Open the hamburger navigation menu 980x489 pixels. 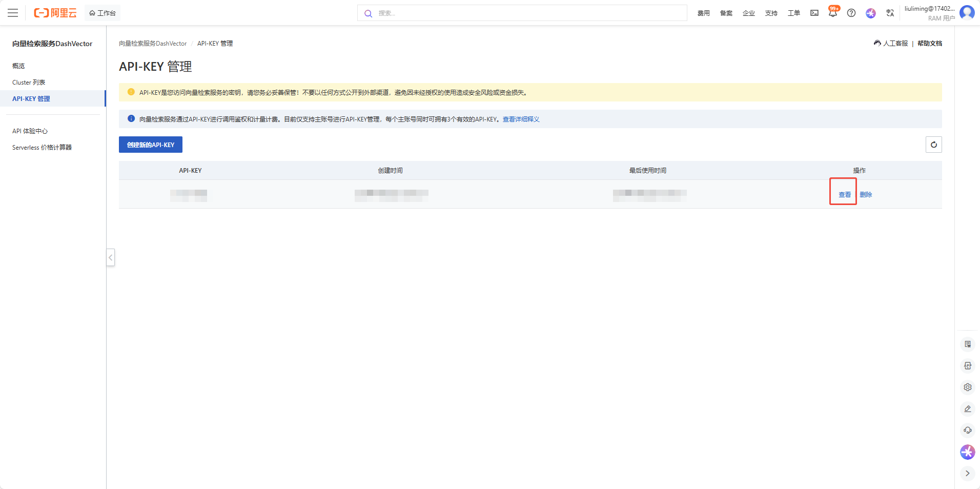(13, 13)
